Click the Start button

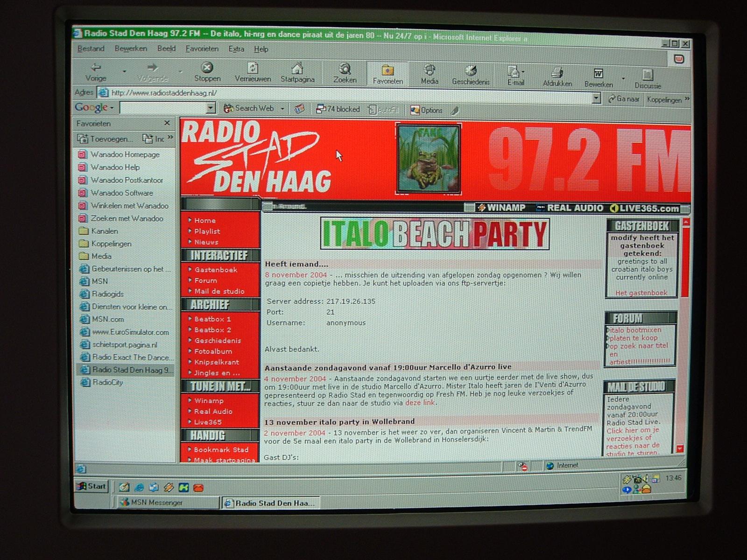pyautogui.click(x=92, y=486)
